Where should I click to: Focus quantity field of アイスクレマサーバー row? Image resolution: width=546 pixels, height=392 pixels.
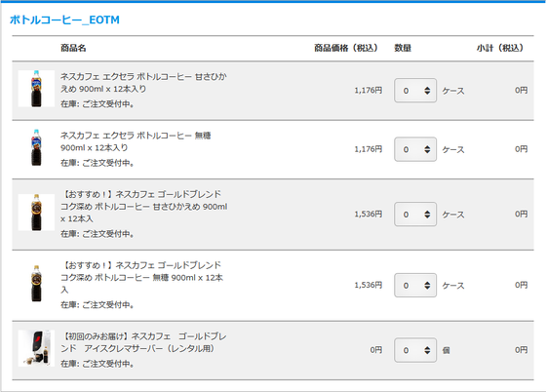point(415,350)
